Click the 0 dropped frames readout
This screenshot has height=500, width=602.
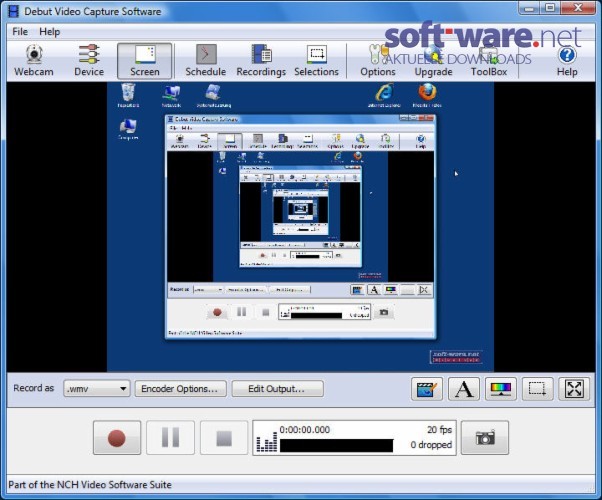[431, 445]
